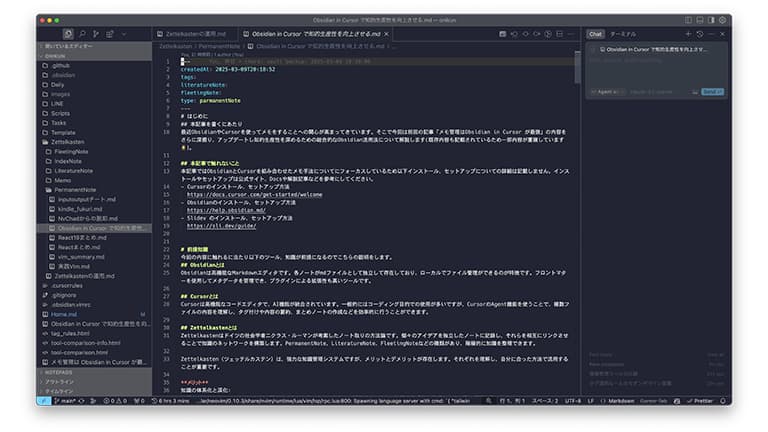
Task: Click the image attach icon in chat
Action: point(695,92)
